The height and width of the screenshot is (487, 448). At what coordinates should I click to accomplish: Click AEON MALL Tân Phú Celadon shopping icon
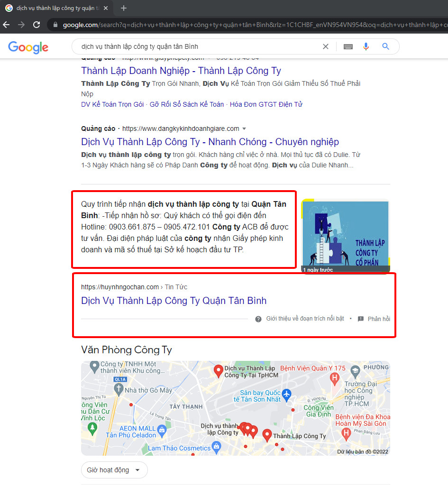pos(162,431)
